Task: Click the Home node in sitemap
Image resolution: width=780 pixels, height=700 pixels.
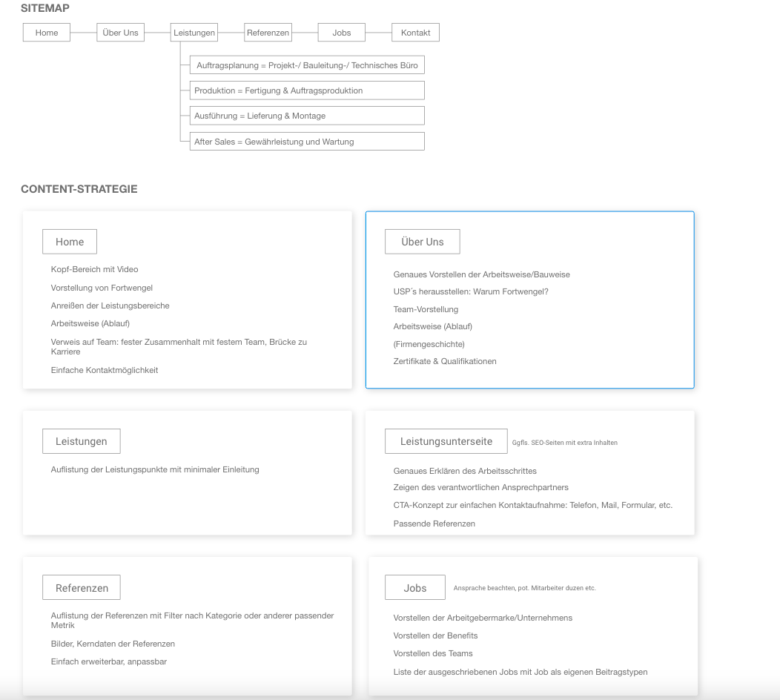Action: click(x=47, y=33)
